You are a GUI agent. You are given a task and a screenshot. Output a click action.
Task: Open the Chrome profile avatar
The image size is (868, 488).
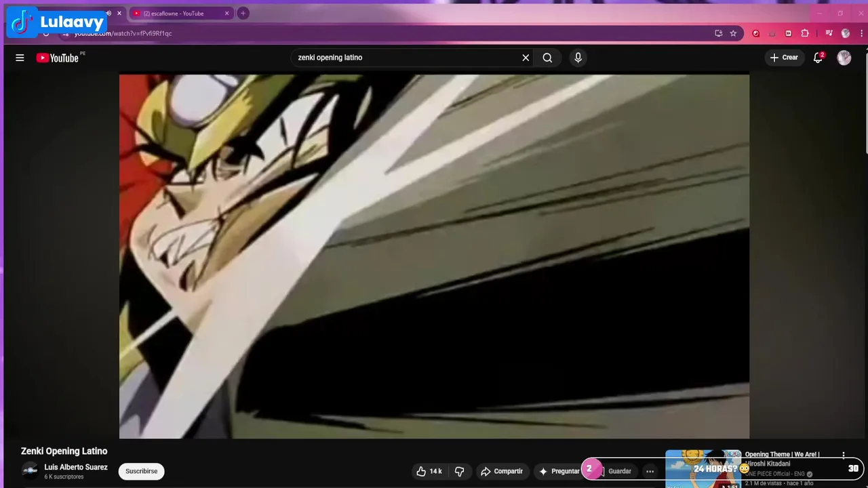(x=846, y=33)
